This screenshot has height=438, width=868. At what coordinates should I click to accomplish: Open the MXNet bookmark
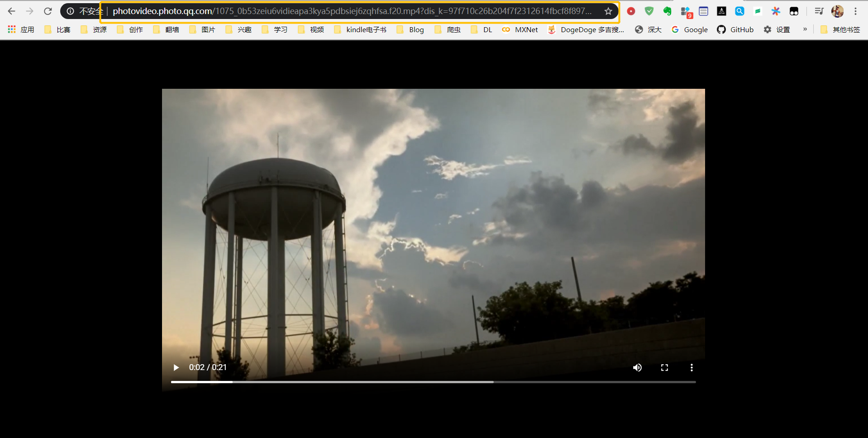pyautogui.click(x=520, y=29)
